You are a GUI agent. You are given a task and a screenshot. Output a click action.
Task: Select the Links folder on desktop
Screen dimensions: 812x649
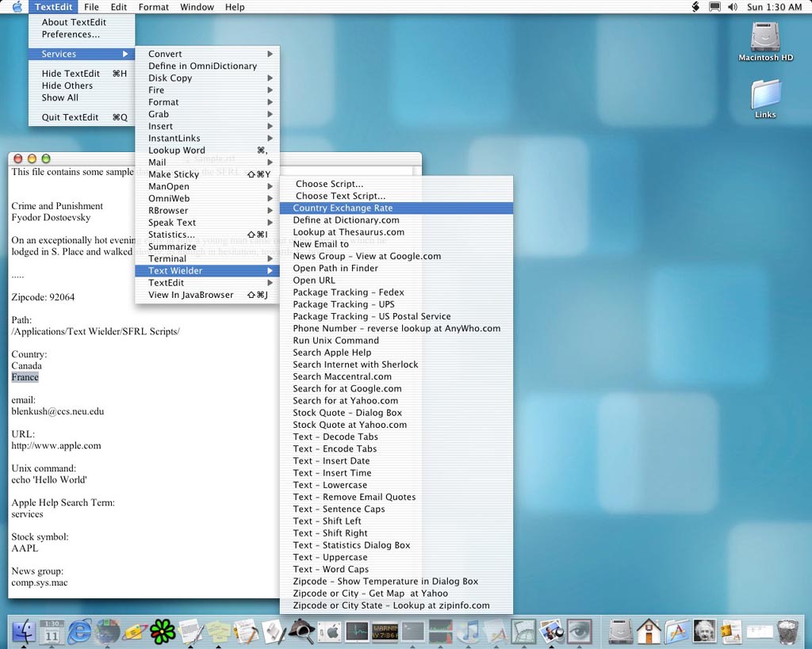coord(765,98)
